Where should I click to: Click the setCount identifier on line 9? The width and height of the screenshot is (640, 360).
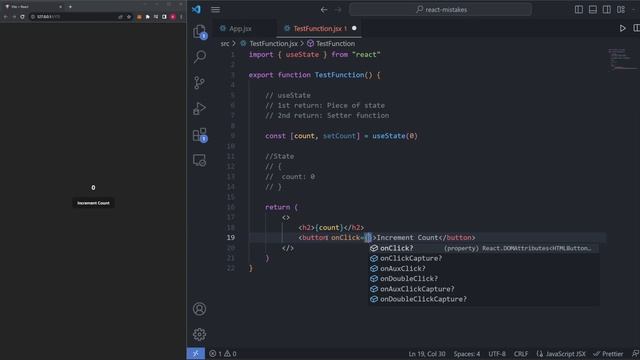click(339, 136)
